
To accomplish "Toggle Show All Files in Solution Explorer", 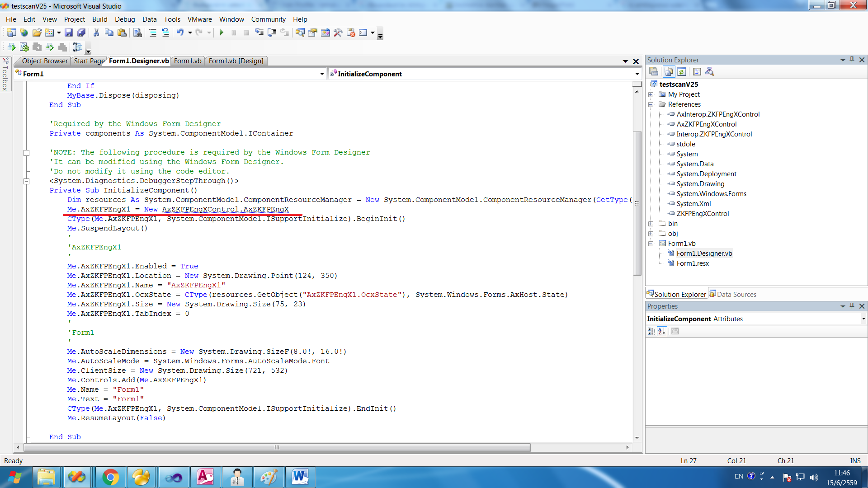I will 669,71.
